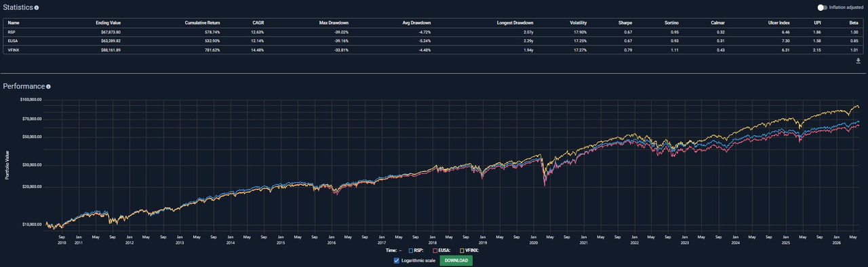Toggle the Inflation adjusted switch
Viewport: 868px width, 267px height.
coord(822,7)
